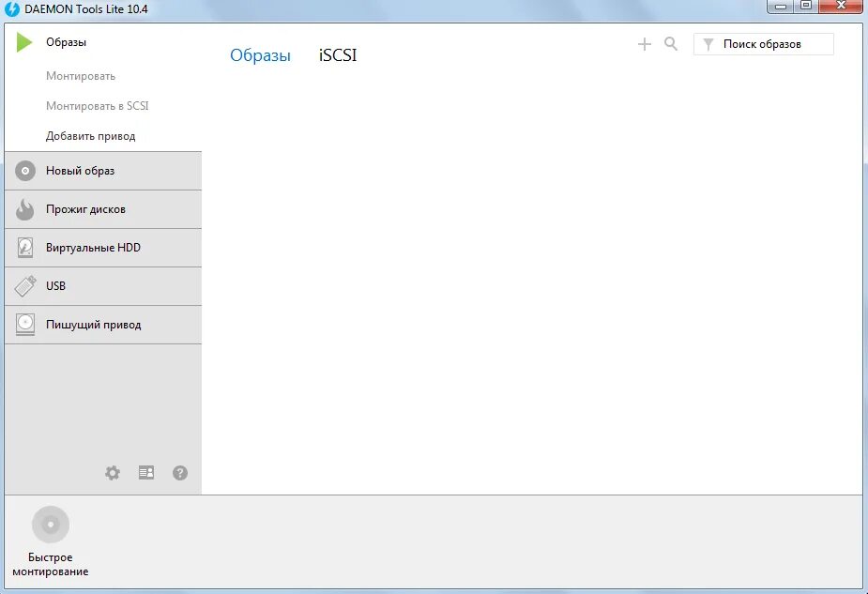Click the Новый образ disc icon
Screen dimensions: 868x594
point(25,171)
